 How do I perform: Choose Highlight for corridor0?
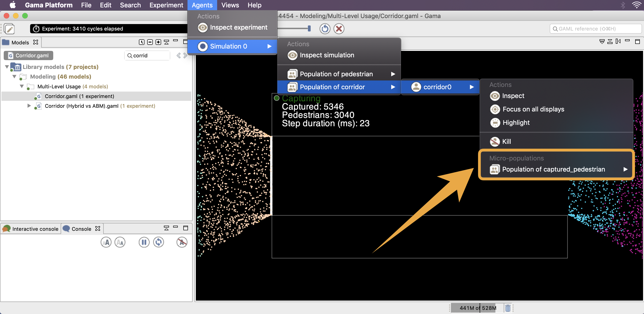click(516, 122)
